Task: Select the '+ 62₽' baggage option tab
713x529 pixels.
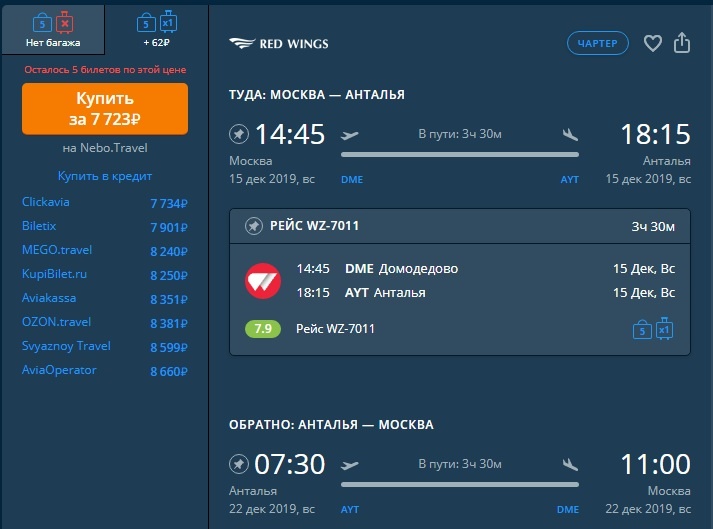Action: pos(157,30)
